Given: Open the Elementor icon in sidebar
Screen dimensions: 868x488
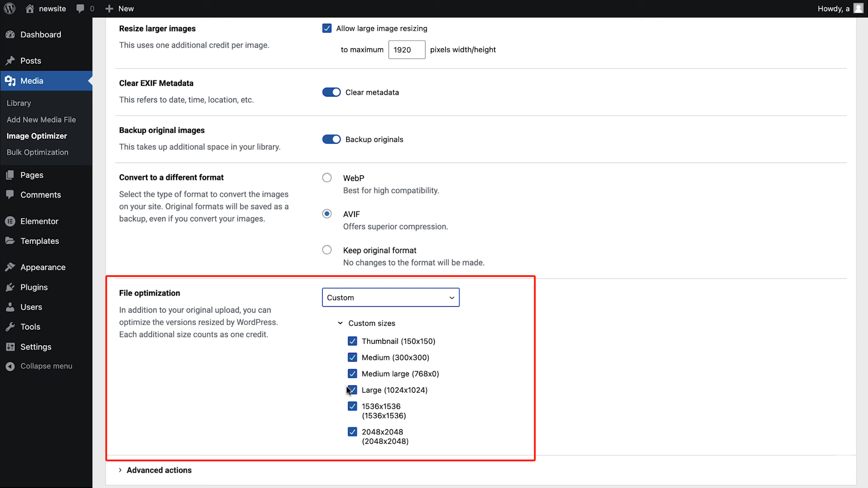Looking at the screenshot, I should tap(10, 221).
